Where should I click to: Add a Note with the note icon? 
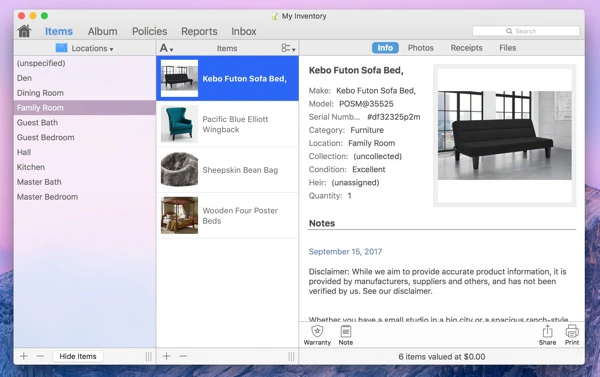click(x=346, y=335)
